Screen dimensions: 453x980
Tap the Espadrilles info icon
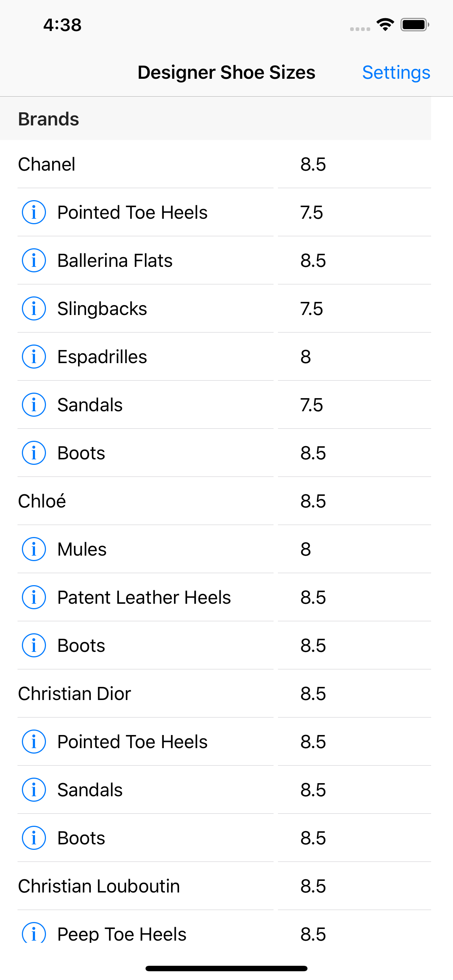[x=34, y=357]
